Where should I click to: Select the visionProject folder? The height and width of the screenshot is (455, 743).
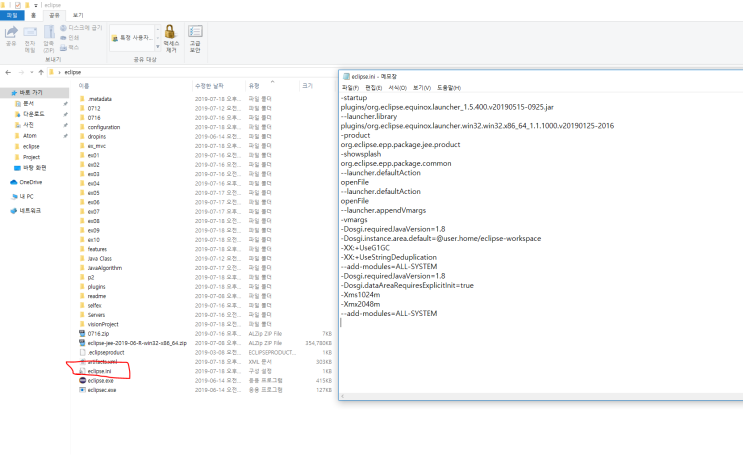(x=103, y=324)
